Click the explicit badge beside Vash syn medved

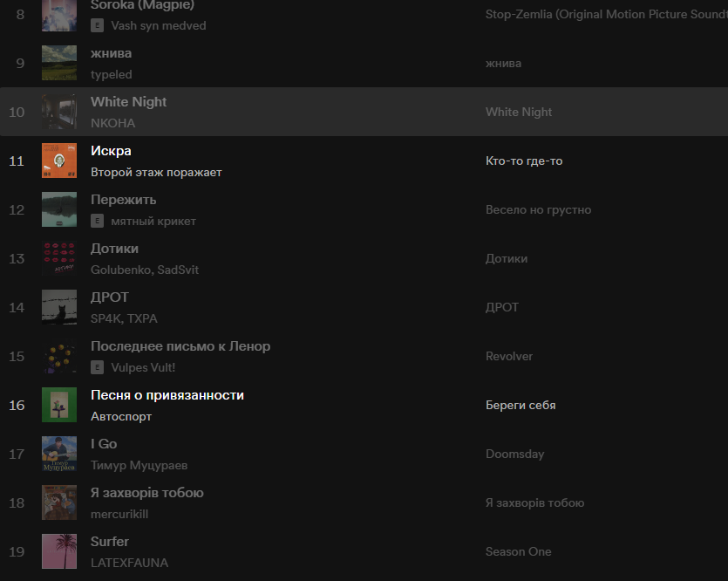point(98,26)
